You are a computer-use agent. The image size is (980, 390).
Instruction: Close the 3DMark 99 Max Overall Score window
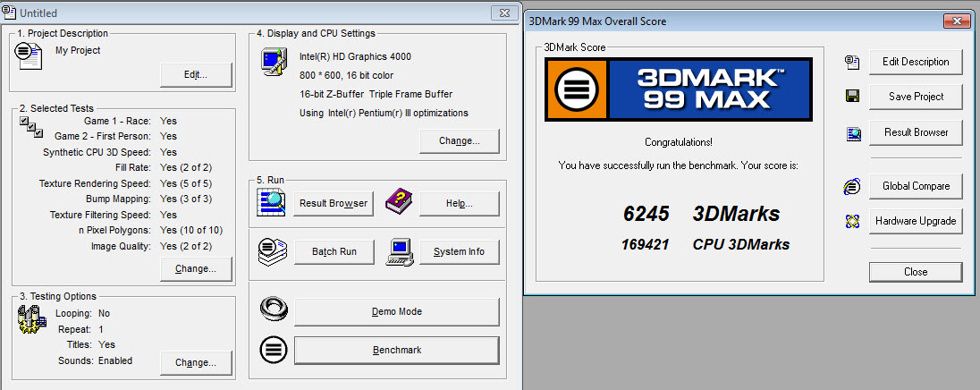pyautogui.click(x=957, y=21)
